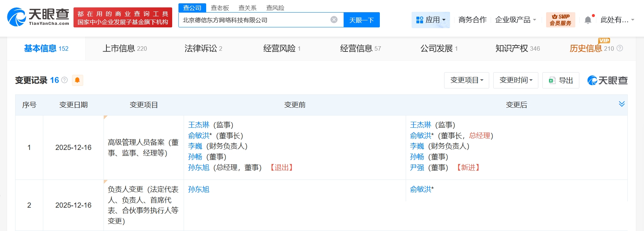Expand table with blue double chevron
The height and width of the screenshot is (231, 644).
pos(621,104)
